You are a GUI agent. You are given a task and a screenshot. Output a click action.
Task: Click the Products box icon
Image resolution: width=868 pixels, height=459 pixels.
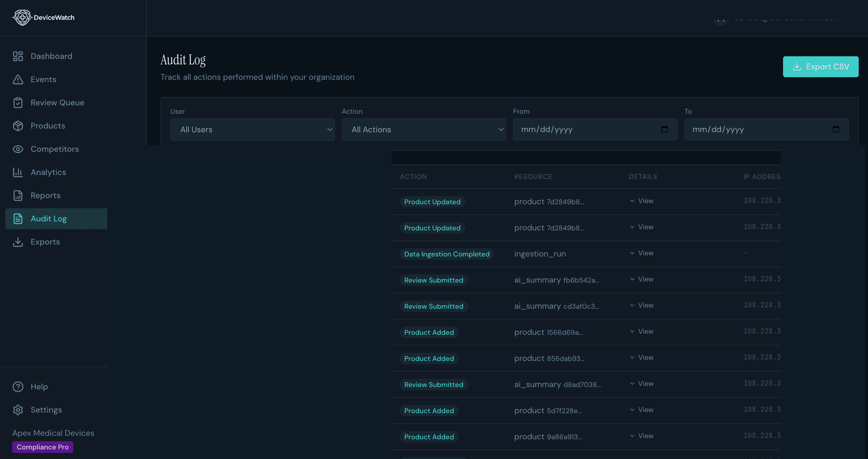tap(18, 125)
